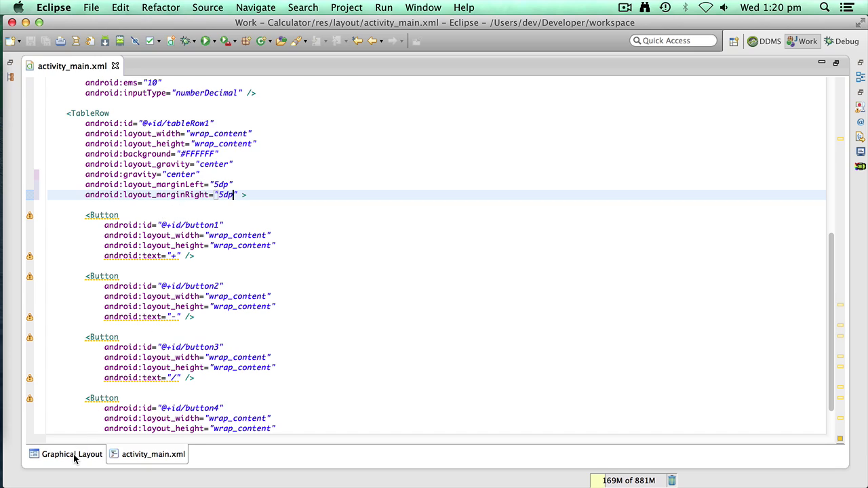Open the New wizard dropdown arrow

19,41
